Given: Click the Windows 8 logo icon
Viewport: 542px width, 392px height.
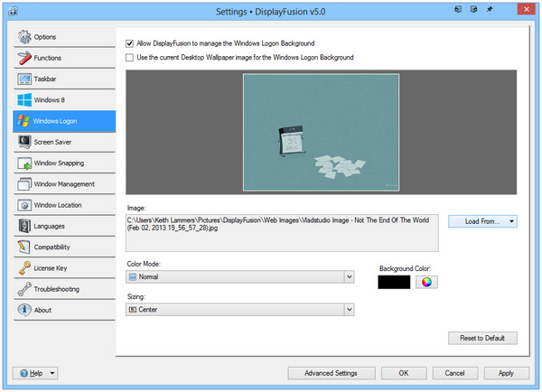Looking at the screenshot, I should click(x=24, y=100).
